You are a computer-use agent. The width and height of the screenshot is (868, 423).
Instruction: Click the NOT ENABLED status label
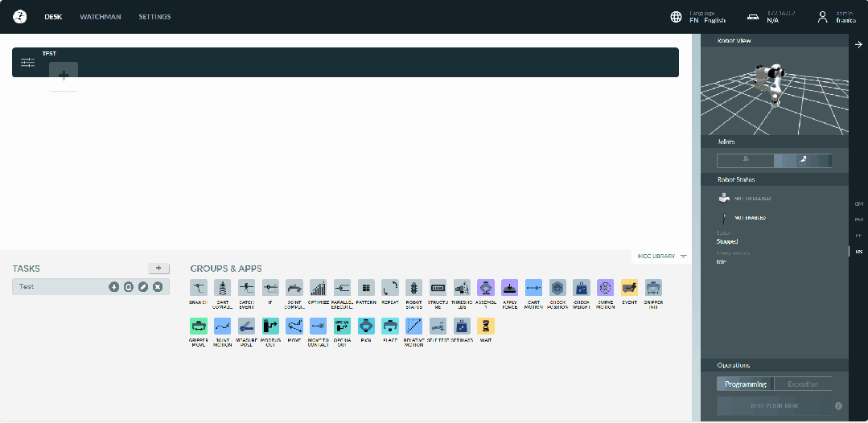coord(750,218)
